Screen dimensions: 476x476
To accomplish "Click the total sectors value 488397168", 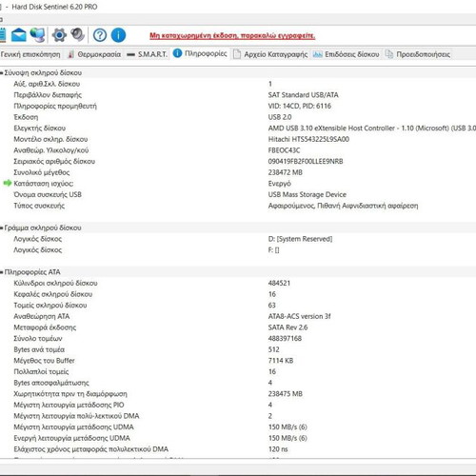I will click(285, 338).
